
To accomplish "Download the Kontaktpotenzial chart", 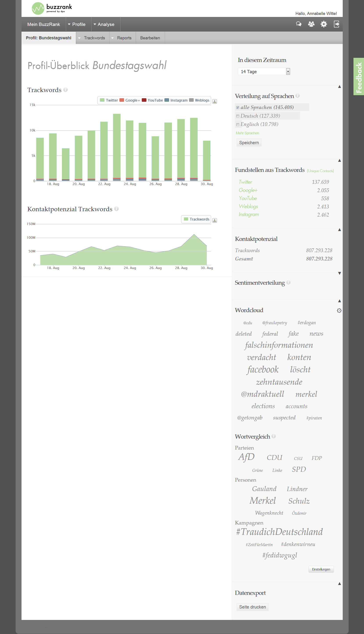I will pos(214,220).
